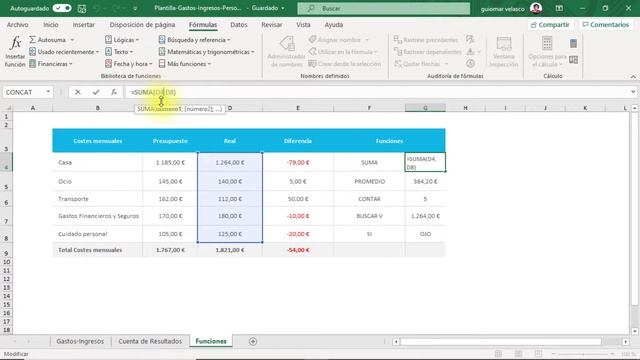This screenshot has width=640, height=360.
Task: Switch to the Vista tab
Action: pyautogui.click(x=303, y=25)
